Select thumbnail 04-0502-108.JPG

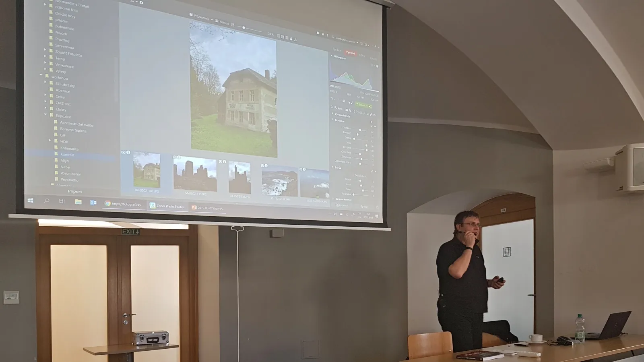point(147,170)
